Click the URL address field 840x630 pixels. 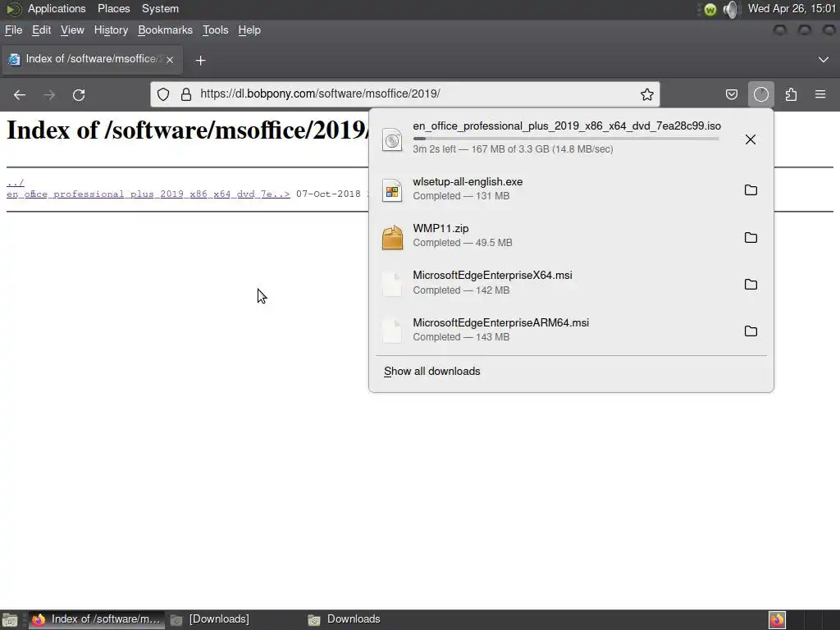click(405, 94)
